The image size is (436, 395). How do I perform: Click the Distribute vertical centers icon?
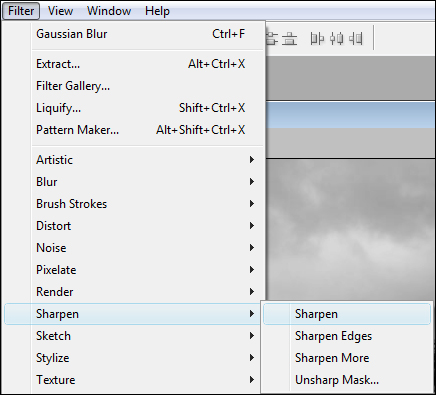[x=272, y=39]
